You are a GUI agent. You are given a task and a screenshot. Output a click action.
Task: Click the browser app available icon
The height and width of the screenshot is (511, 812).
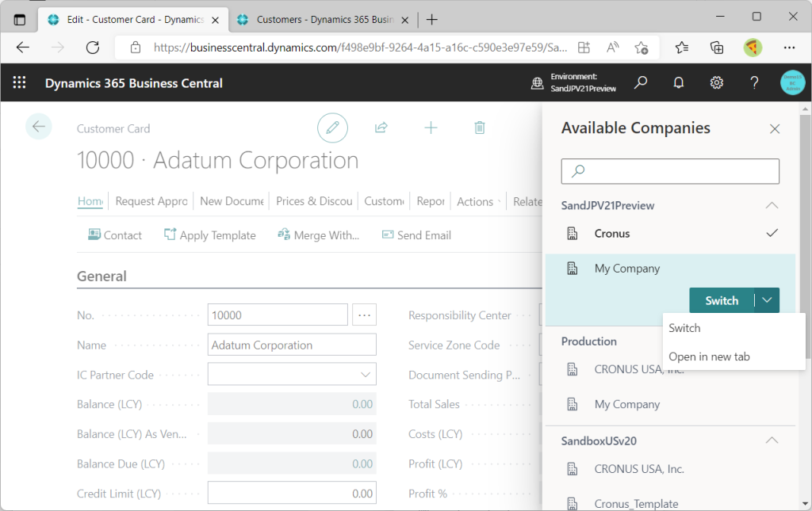point(584,48)
